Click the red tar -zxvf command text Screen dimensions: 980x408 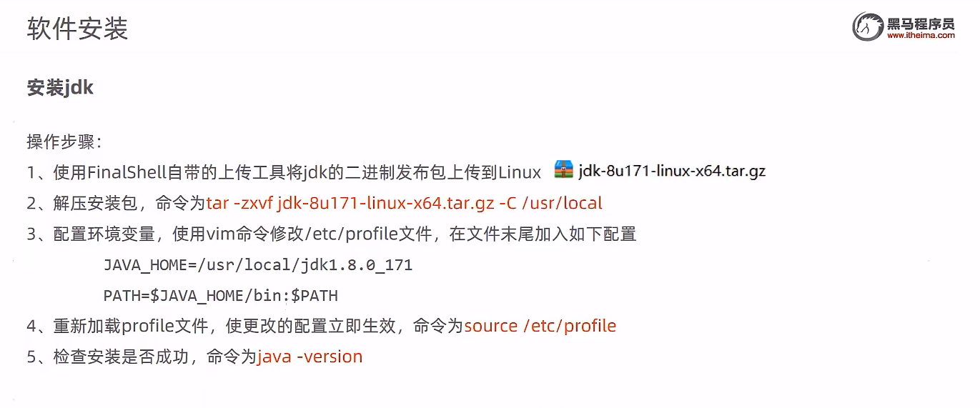click(405, 203)
